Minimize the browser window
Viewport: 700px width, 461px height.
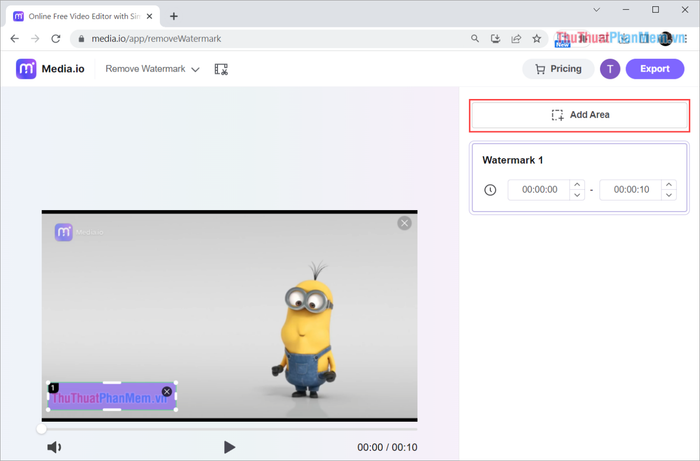tap(626, 9)
